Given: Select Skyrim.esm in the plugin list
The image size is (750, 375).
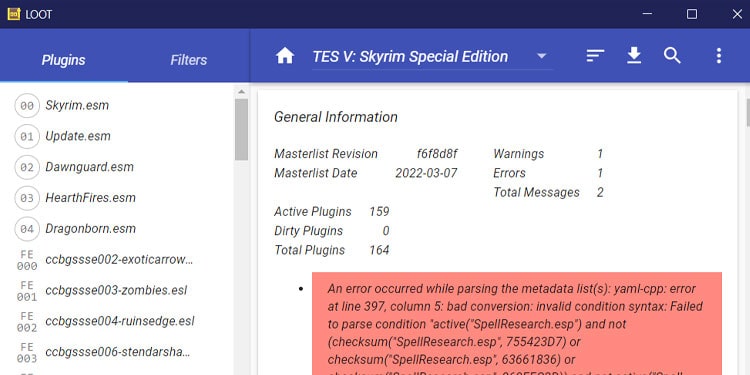Looking at the screenshot, I should 77,105.
